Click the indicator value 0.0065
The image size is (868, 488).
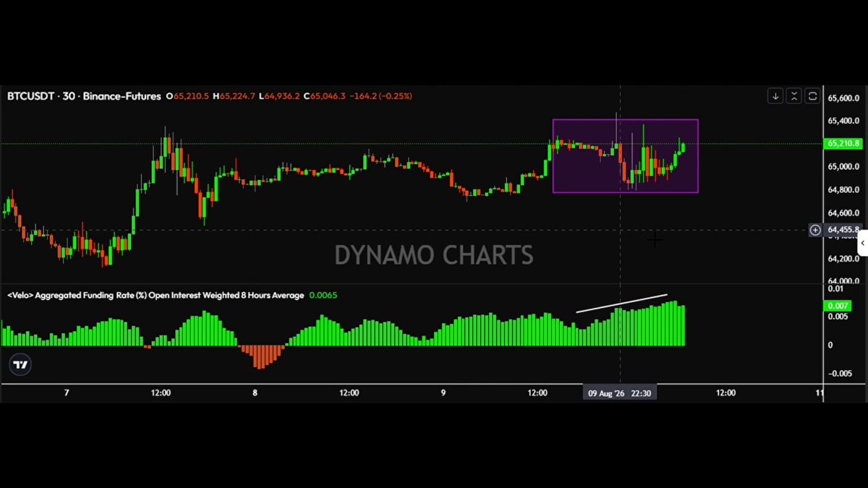pos(323,295)
